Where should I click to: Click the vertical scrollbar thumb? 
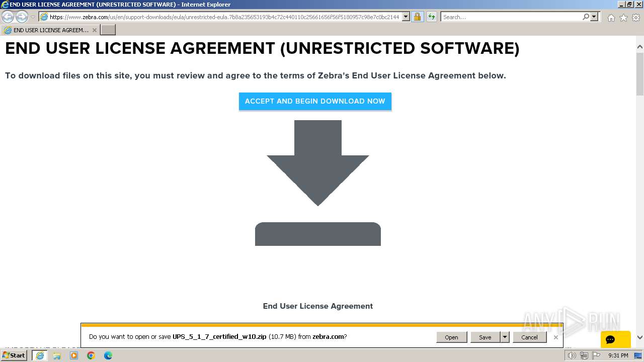point(640,73)
